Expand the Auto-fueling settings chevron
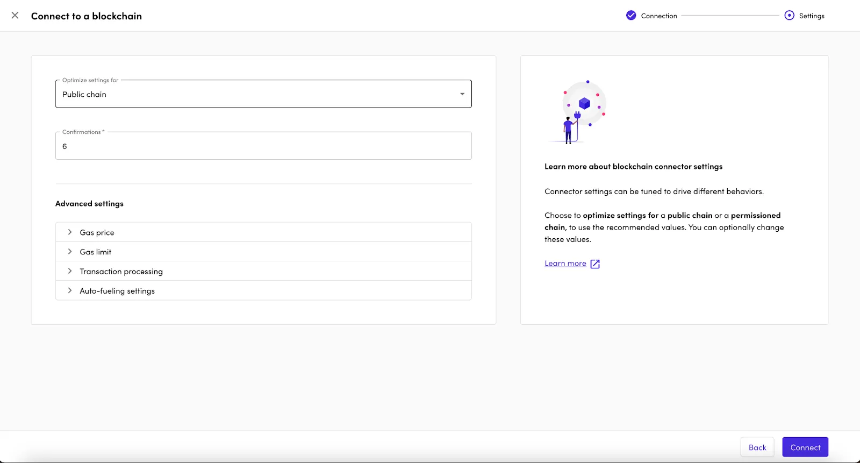 (x=70, y=291)
